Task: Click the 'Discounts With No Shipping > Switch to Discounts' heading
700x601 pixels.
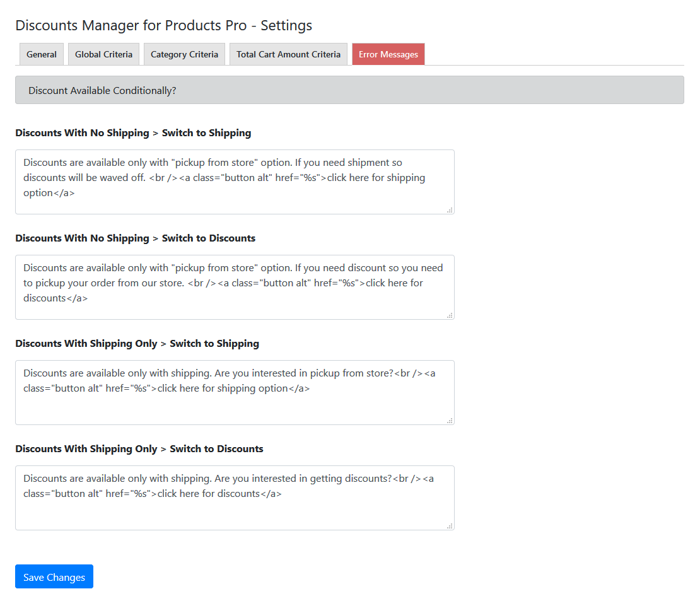Action: 135,238
